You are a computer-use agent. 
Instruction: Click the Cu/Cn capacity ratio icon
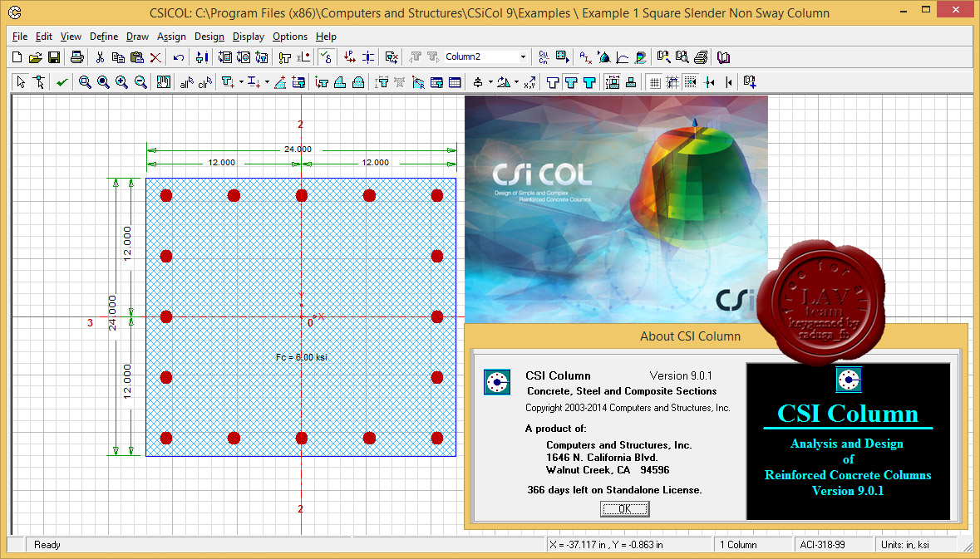point(544,57)
